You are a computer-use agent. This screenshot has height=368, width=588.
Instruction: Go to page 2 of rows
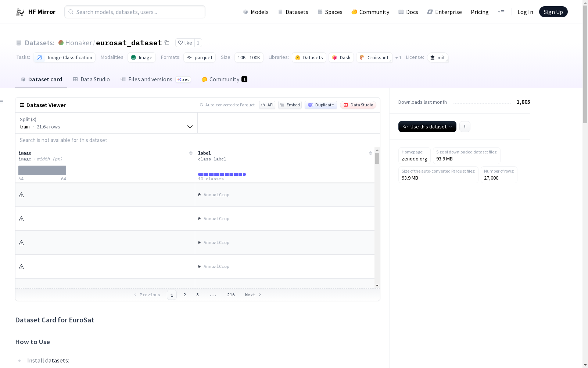coord(184,295)
